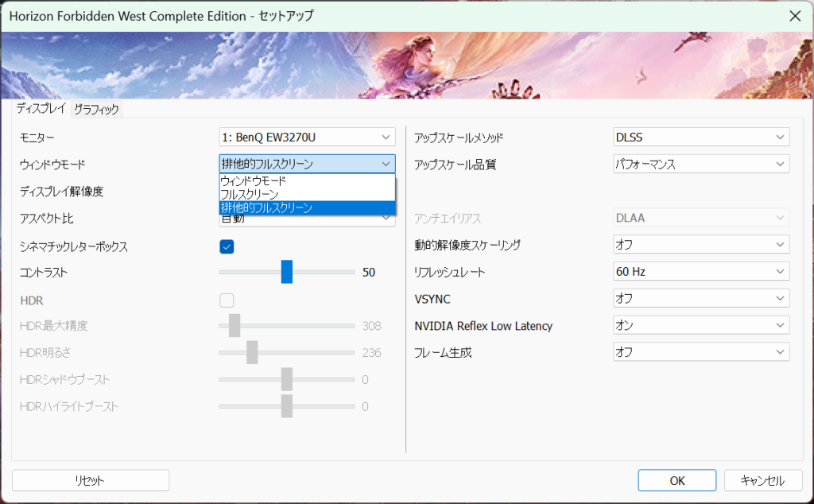
Task: Open the モニター BenQ EW3270U dropdown
Action: click(x=306, y=138)
